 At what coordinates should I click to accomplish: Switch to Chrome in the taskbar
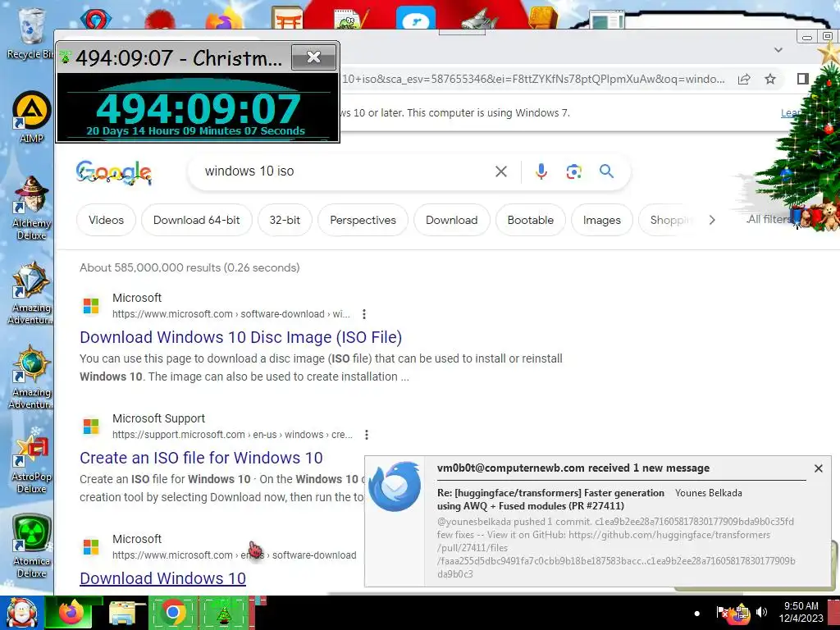pyautogui.click(x=172, y=613)
